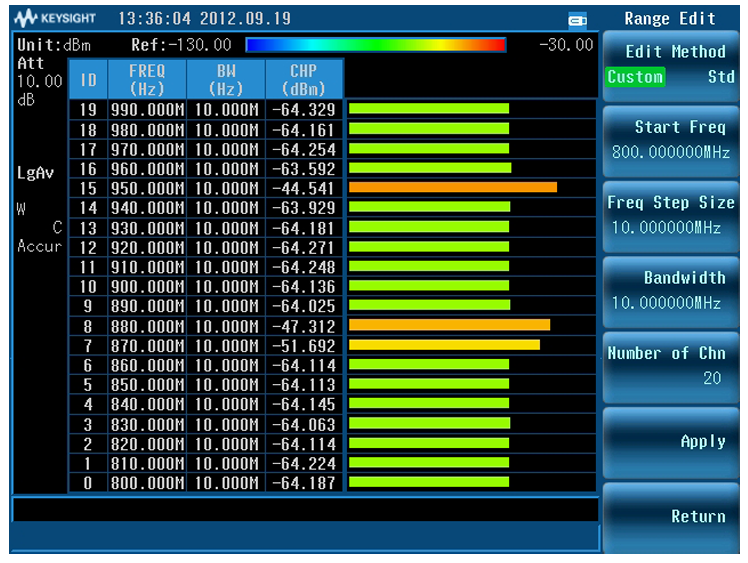Click the green bar for channel 16
The width and height of the screenshot is (748, 563).
[x=430, y=167]
